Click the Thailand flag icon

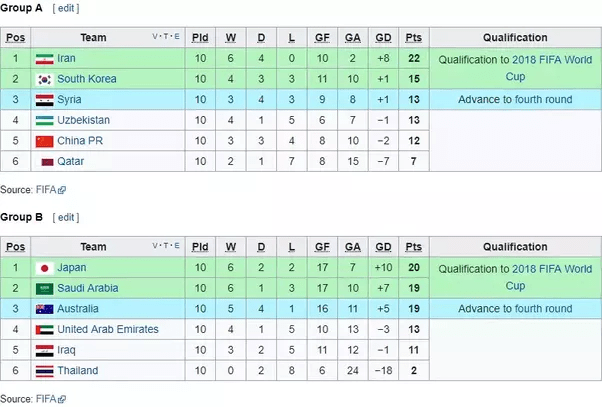(45, 371)
